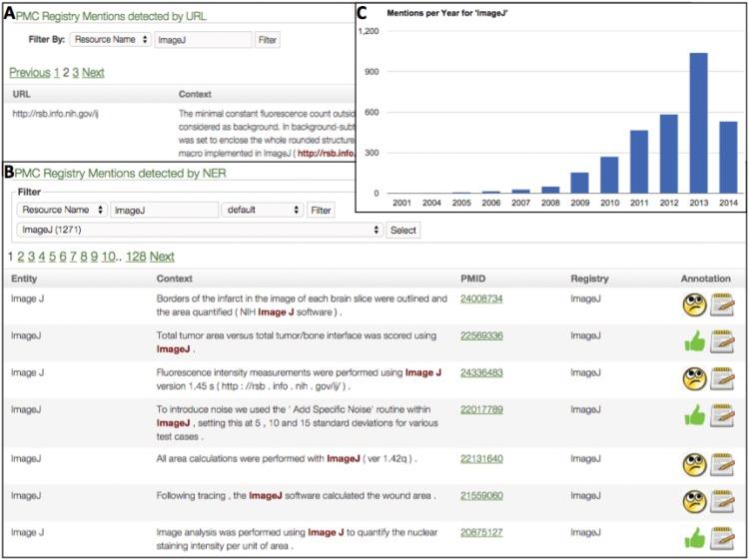The width and height of the screenshot is (749, 560).
Task: Open Resource Name dropdown in URL panel
Action: [x=110, y=40]
